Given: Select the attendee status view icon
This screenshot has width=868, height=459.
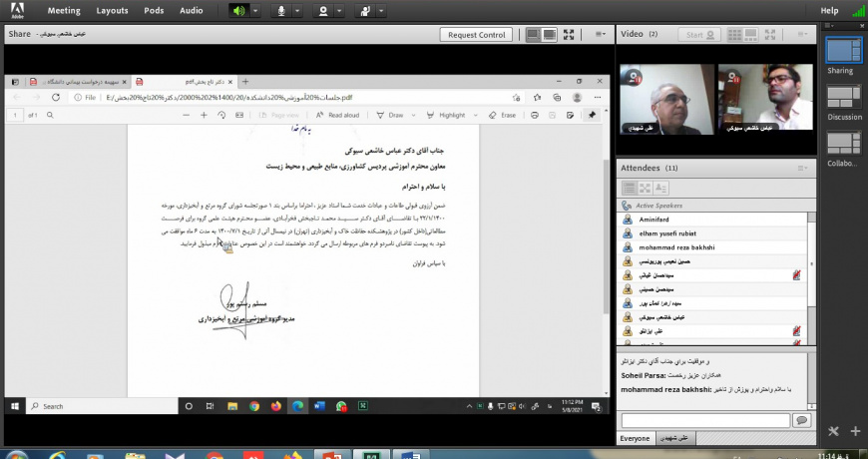Looking at the screenshot, I should pos(660,189).
